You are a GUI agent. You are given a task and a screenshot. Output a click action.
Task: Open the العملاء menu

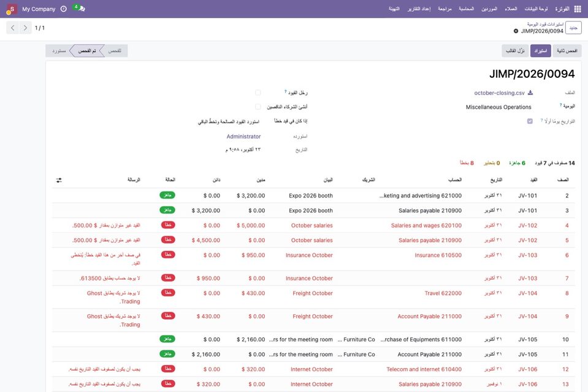[511, 9]
